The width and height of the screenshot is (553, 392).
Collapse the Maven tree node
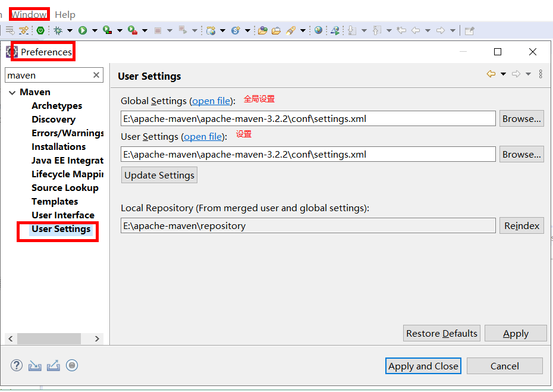[12, 92]
